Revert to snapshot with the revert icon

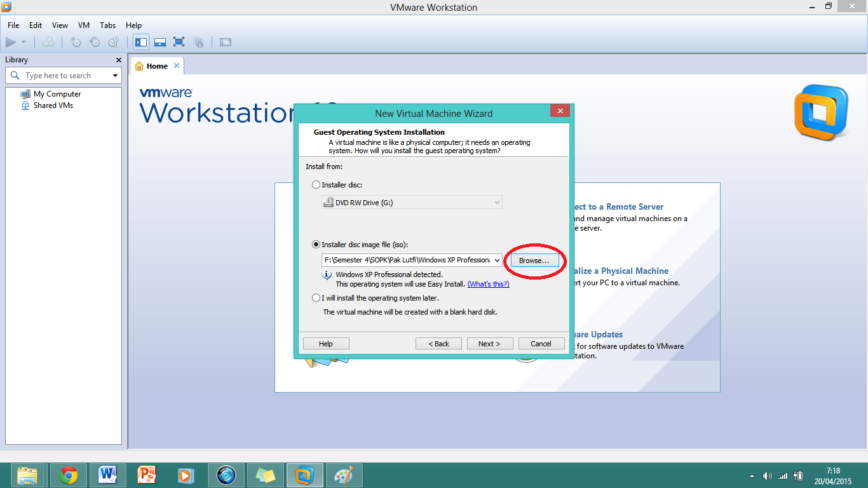[95, 42]
